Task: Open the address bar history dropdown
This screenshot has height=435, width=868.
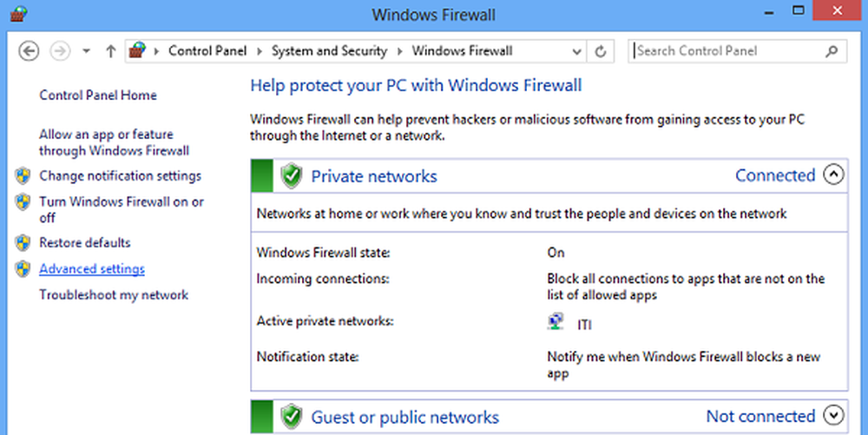Action: 577,51
